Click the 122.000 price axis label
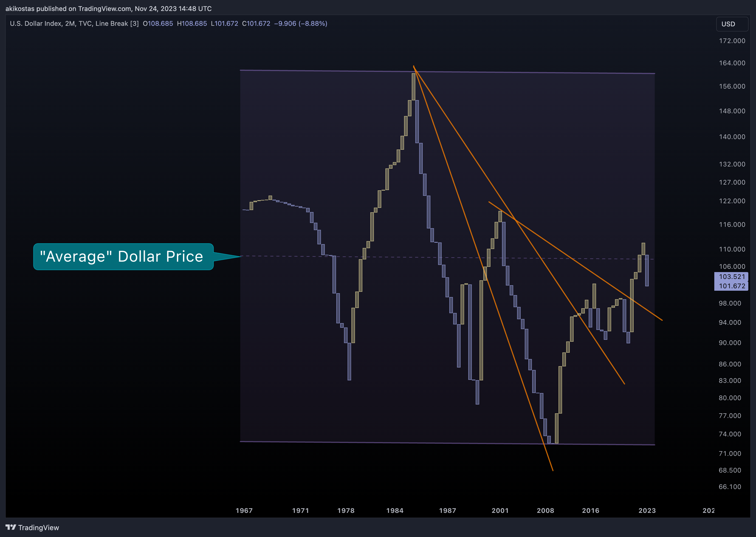The width and height of the screenshot is (756, 537). [732, 201]
